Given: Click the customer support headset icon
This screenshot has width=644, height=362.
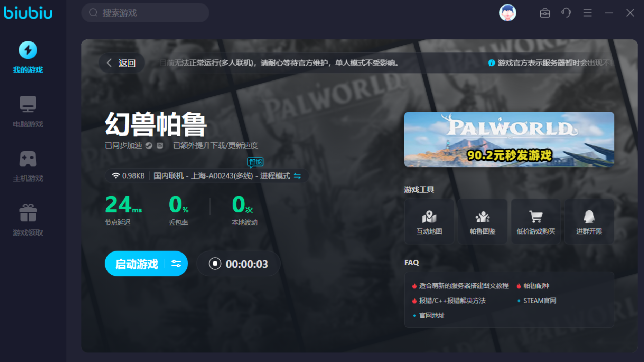Looking at the screenshot, I should pyautogui.click(x=566, y=13).
